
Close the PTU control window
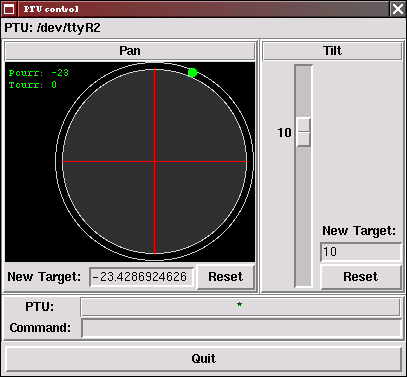tap(398, 9)
